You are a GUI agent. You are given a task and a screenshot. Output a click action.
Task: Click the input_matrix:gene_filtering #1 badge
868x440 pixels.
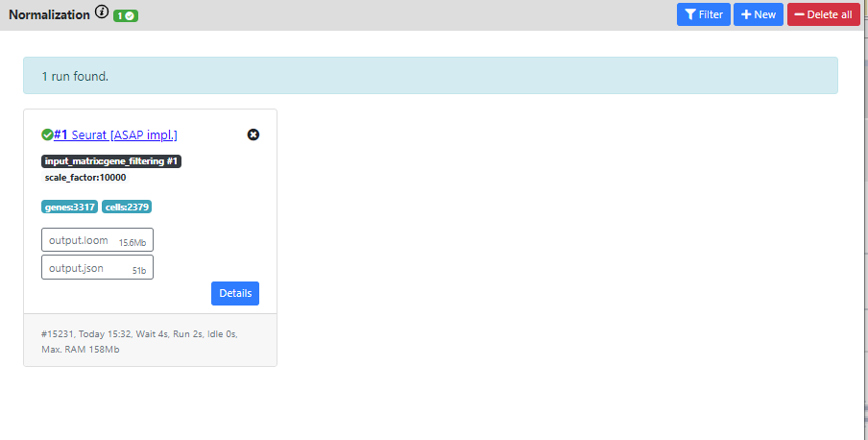111,161
